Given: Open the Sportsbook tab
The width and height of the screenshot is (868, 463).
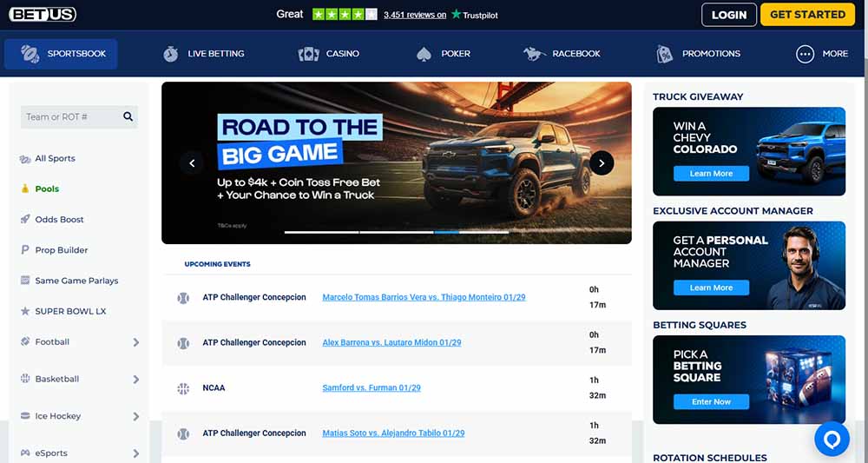Looking at the screenshot, I should 61,54.
